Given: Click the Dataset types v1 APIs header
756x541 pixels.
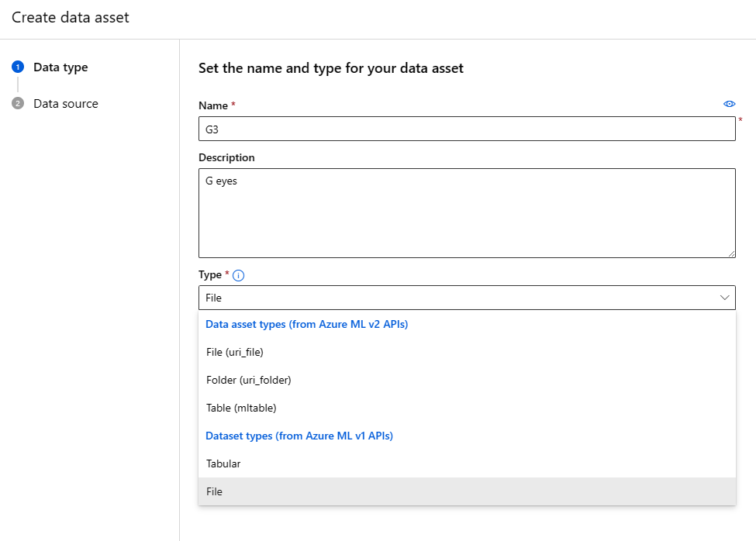Looking at the screenshot, I should pyautogui.click(x=299, y=436).
